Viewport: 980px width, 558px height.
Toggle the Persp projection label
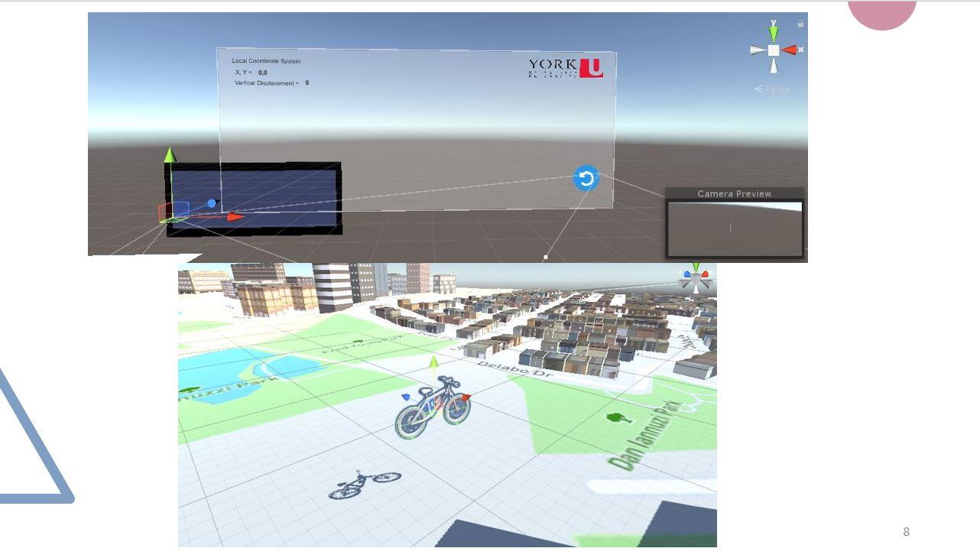[x=772, y=89]
